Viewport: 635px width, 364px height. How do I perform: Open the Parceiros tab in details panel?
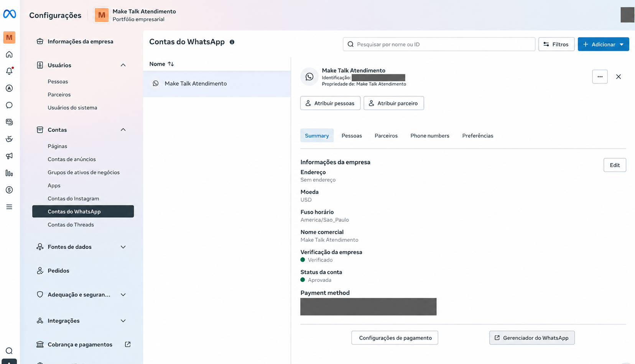(x=386, y=136)
